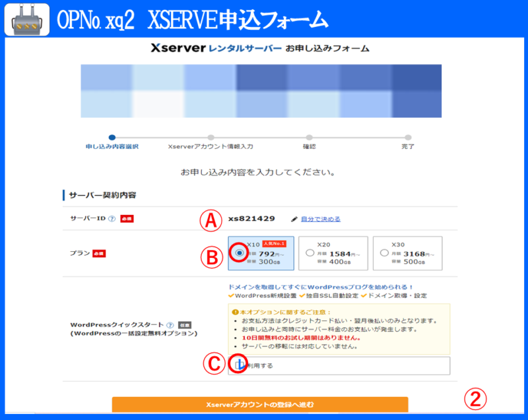Click the 500GB capacity on the X30 plan
The width and height of the screenshot is (528, 420).
pos(414,262)
